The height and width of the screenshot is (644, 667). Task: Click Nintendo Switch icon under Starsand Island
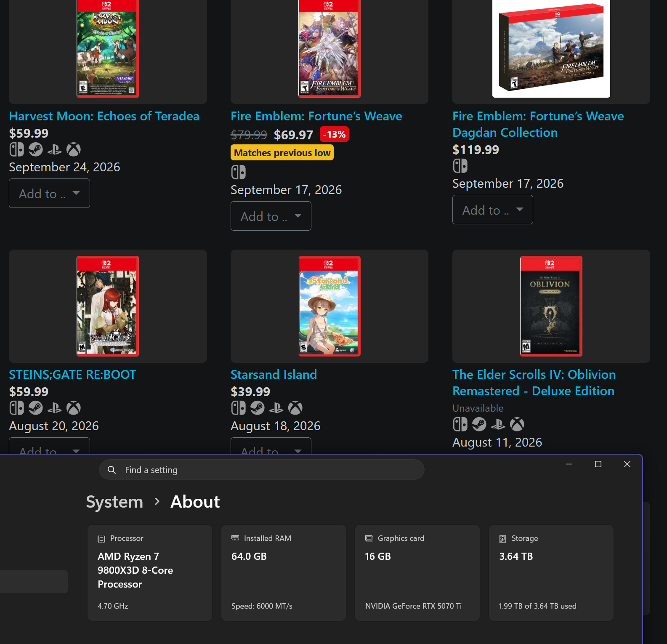[239, 408]
